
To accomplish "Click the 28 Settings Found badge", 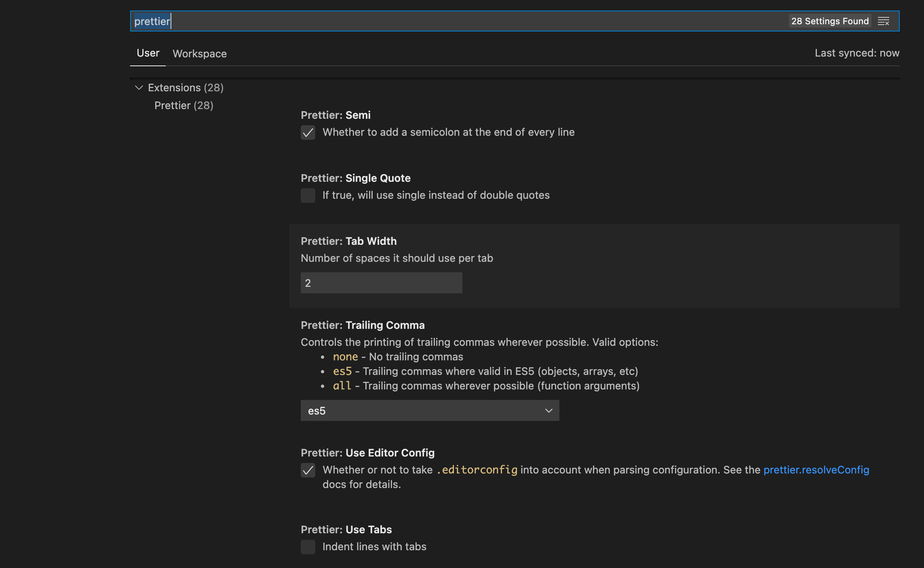I will 829,21.
